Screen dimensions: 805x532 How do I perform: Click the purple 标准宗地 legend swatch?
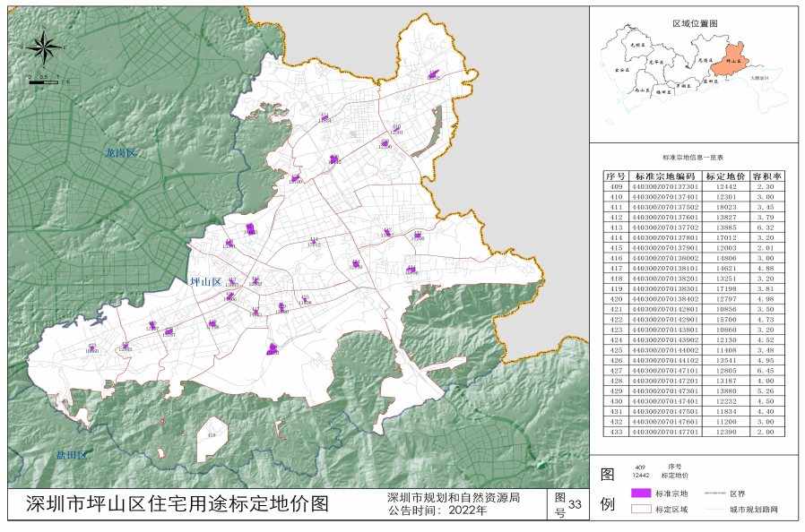[639, 493]
